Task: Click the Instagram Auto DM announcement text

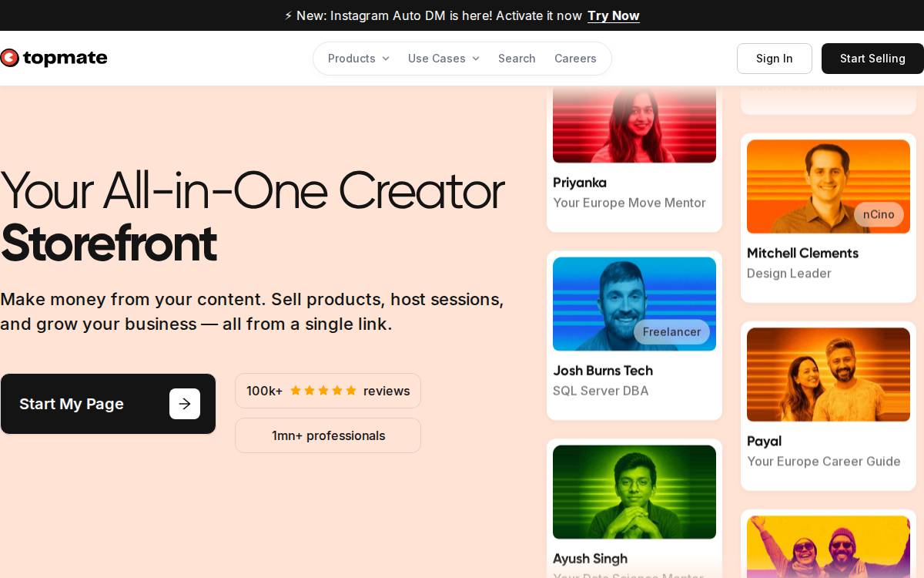Action: [439, 15]
